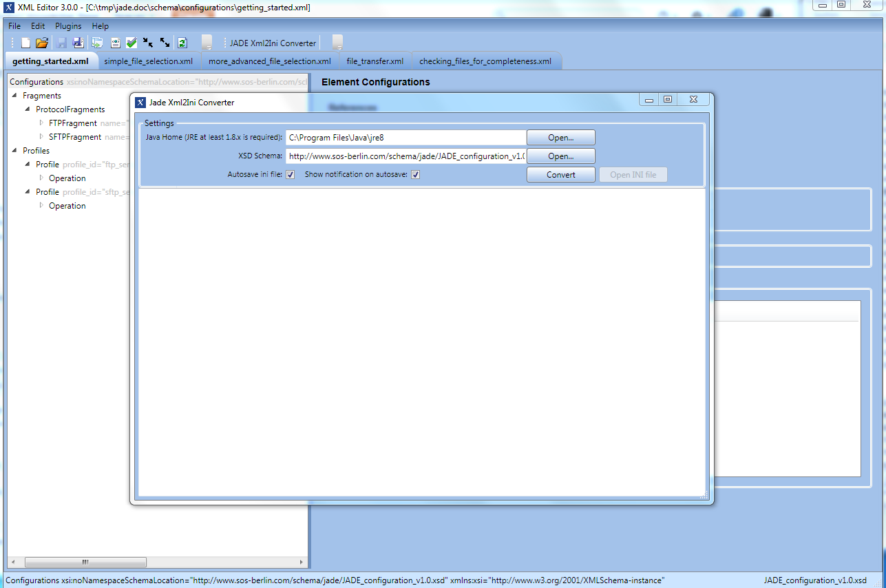This screenshot has width=886, height=588.
Task: Select the getting_started.xml tab
Action: pyautogui.click(x=50, y=61)
